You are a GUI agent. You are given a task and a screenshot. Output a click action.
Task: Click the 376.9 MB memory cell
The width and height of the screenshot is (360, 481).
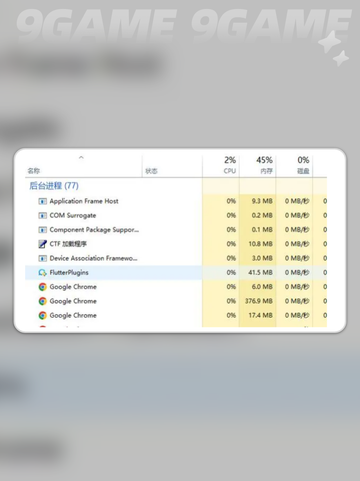tap(259, 301)
